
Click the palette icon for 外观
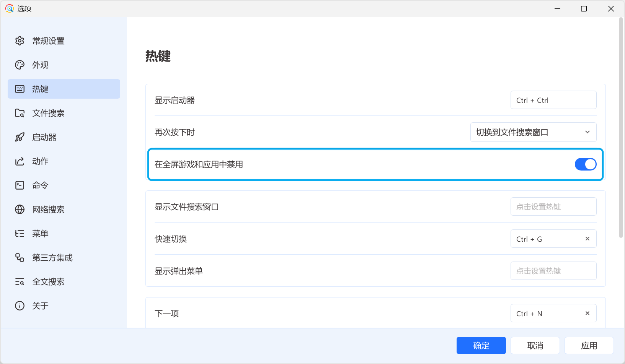20,65
